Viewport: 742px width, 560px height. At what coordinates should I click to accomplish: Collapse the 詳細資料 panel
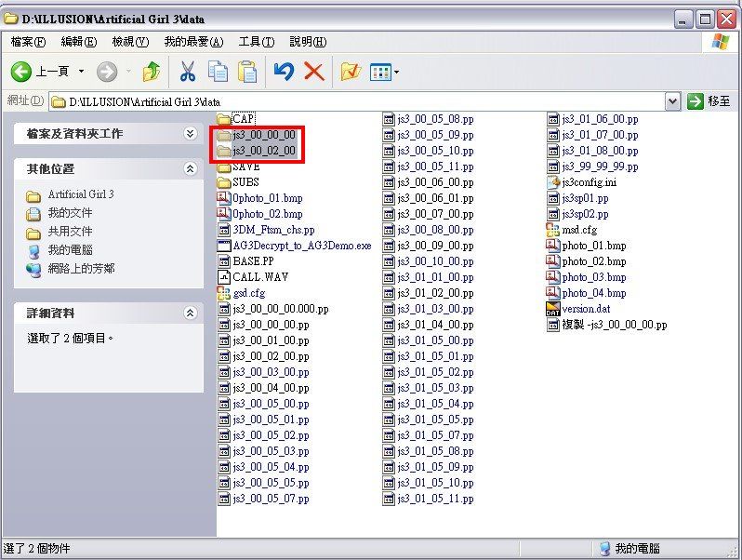click(x=191, y=313)
